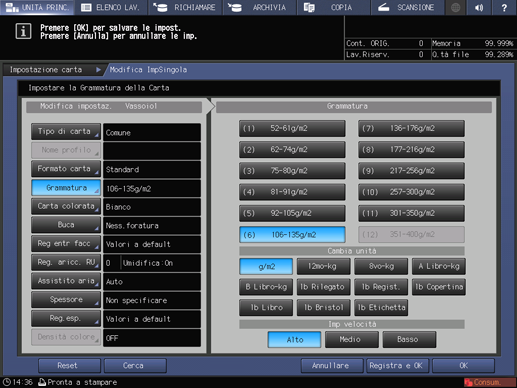Select weight (11) 301-350g/m2

411,214
